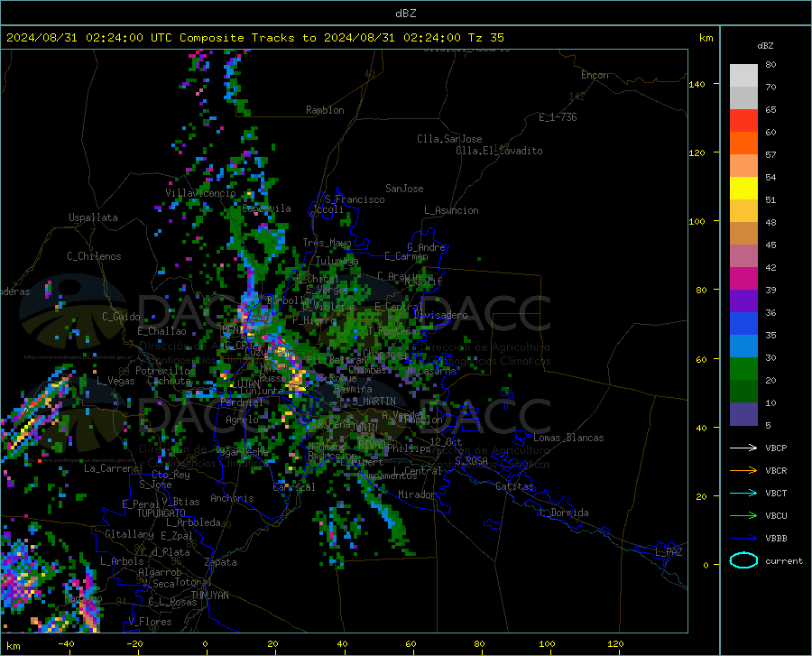The image size is (812, 656).
Task: Select the blue 36 dBZ color swatch
Action: pyautogui.click(x=743, y=324)
